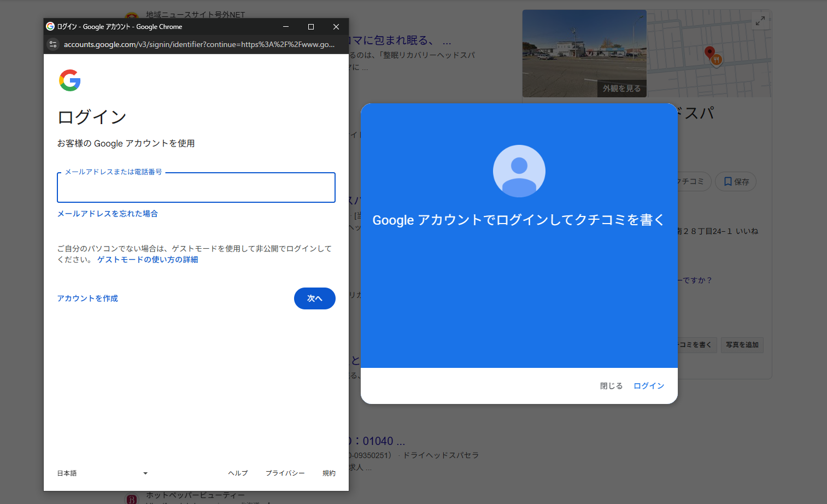Screen dimensions: 827x504
Task: Click 外観を見る street view thumbnail
Action: pyautogui.click(x=584, y=54)
